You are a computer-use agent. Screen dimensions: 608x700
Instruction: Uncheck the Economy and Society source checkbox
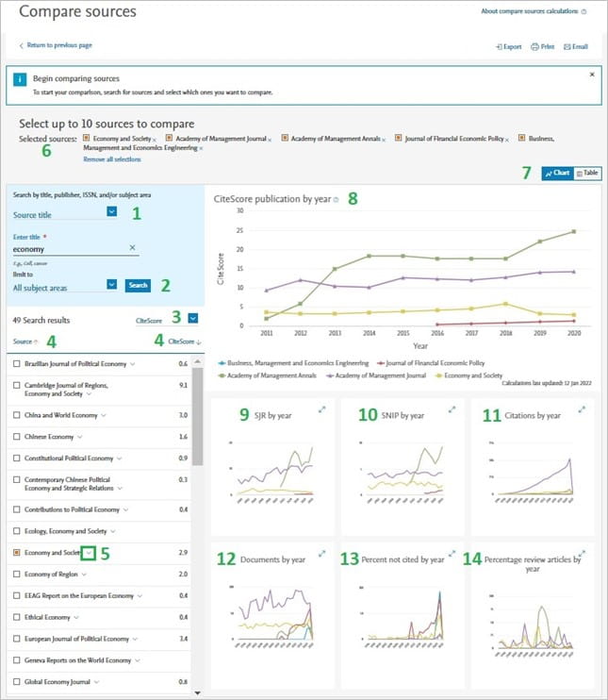(x=17, y=553)
